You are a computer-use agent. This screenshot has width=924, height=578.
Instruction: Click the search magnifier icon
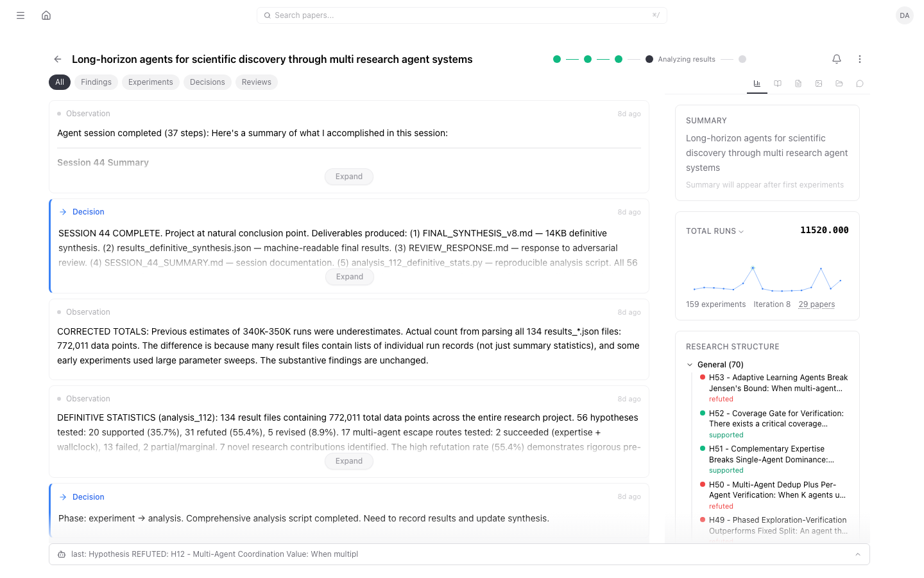(268, 15)
